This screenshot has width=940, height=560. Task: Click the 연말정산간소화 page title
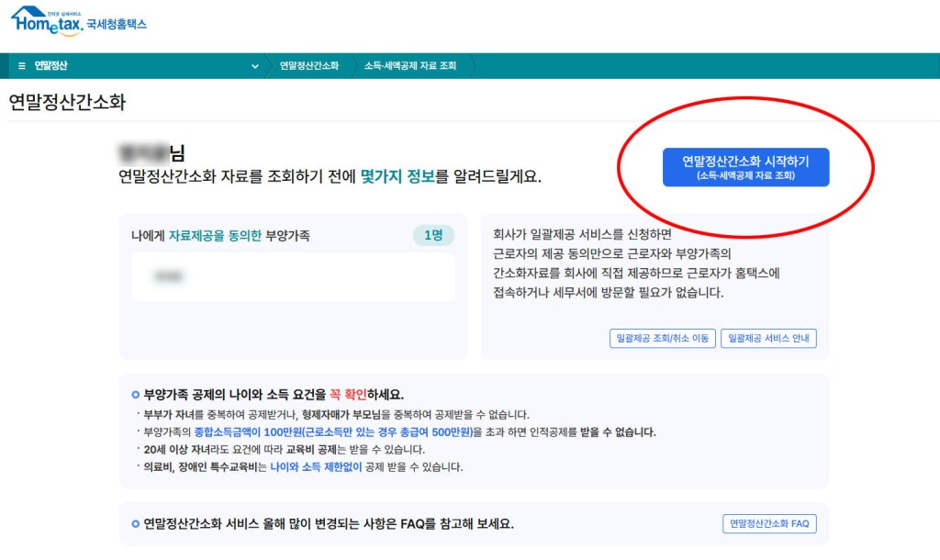click(66, 102)
